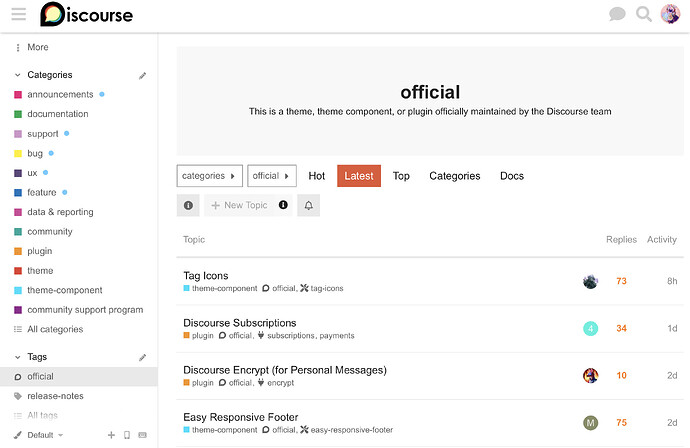Open theme-component category in sidebar

coord(65,290)
